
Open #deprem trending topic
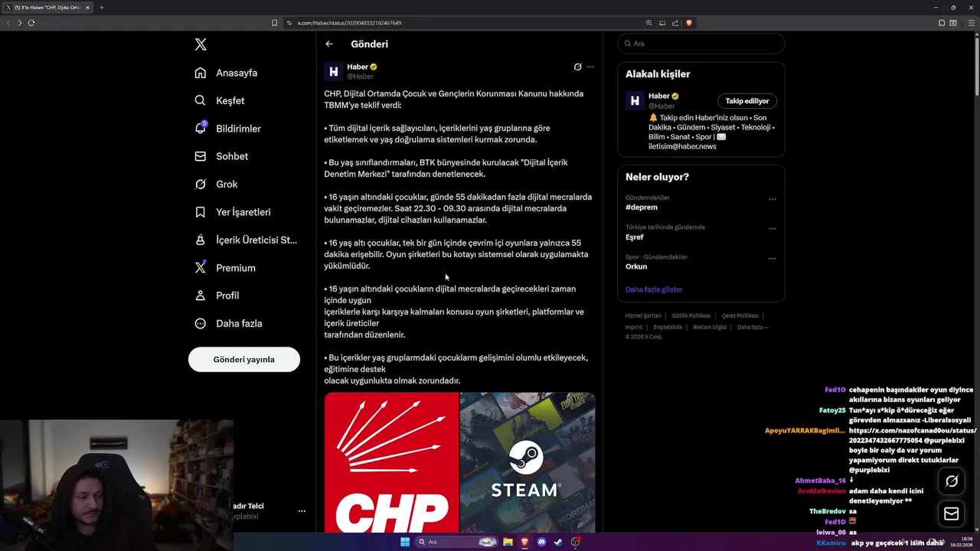642,207
